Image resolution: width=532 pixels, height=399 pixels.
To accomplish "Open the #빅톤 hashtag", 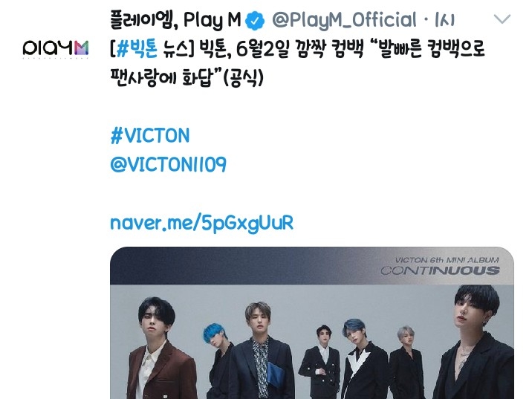I will (137, 49).
